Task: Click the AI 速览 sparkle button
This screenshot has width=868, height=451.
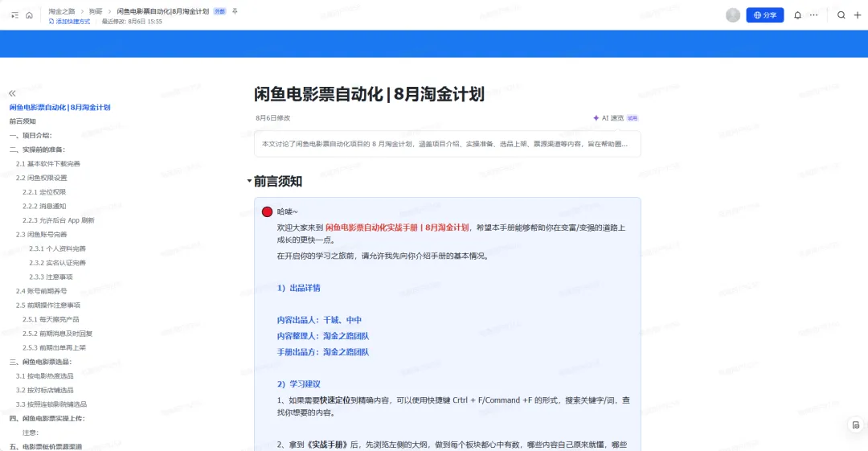Action: [x=608, y=118]
